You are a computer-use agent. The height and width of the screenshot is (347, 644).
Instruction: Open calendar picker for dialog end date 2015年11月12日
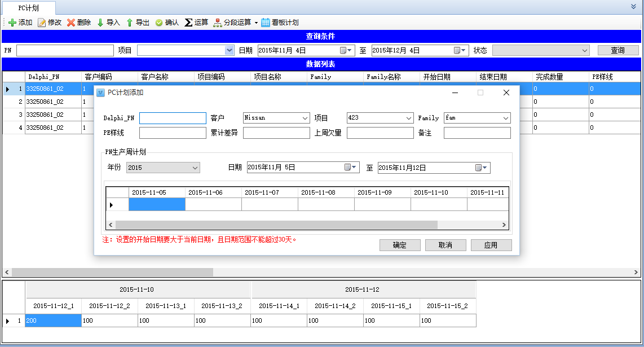coord(481,168)
